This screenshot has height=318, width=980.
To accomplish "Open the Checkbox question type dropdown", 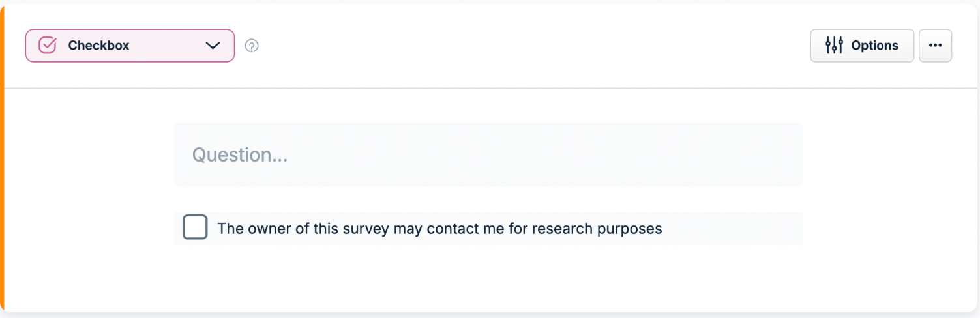I will coord(130,46).
